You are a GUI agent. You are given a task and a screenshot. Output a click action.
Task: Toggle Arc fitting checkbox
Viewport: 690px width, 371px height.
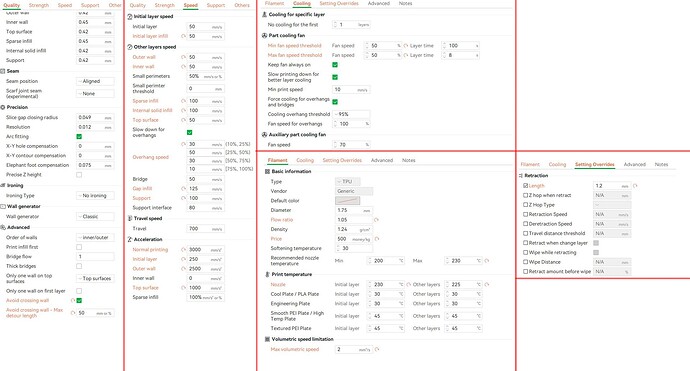coord(79,136)
